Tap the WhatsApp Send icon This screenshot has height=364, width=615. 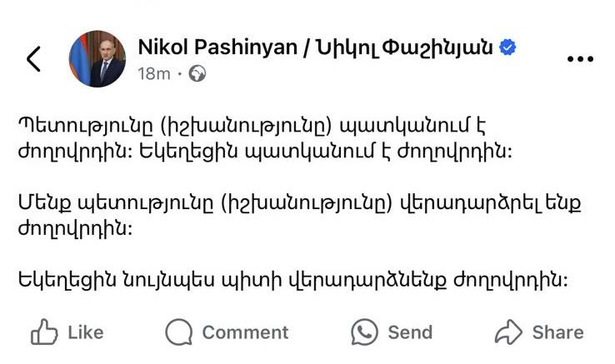(x=364, y=332)
